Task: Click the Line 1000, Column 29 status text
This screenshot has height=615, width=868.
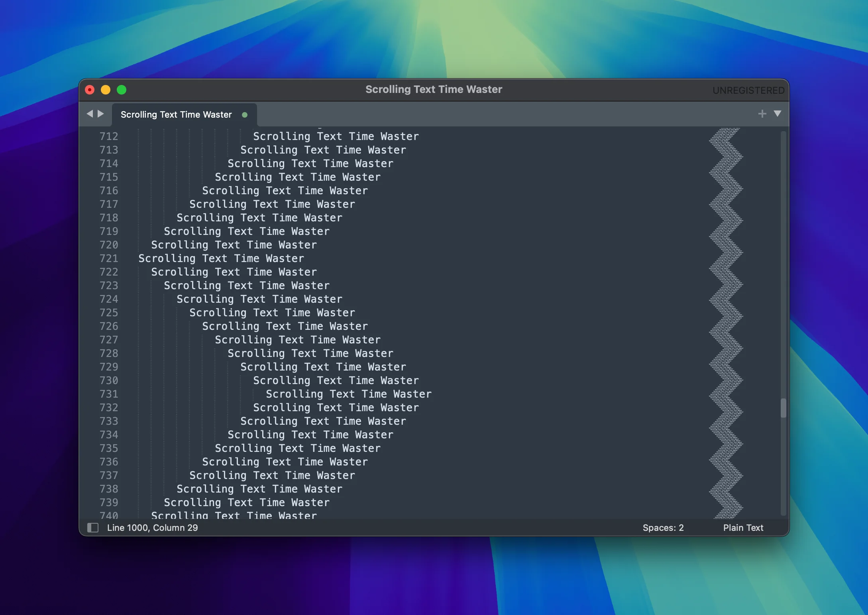Action: point(153,528)
